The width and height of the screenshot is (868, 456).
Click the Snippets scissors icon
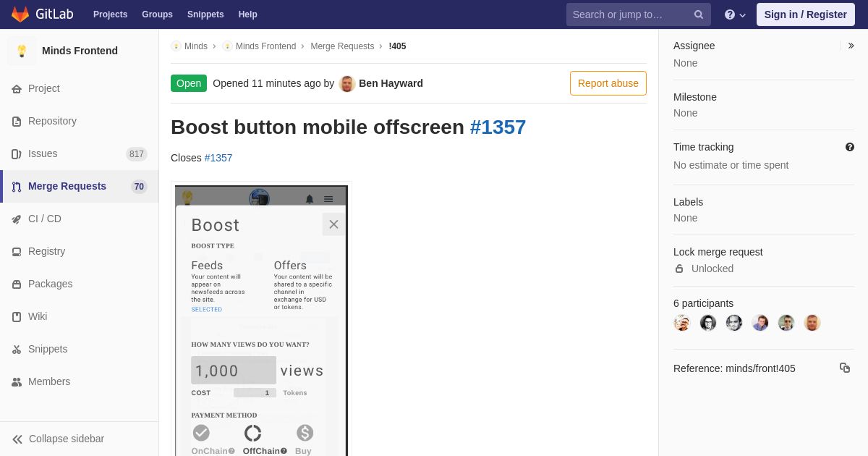[17, 349]
